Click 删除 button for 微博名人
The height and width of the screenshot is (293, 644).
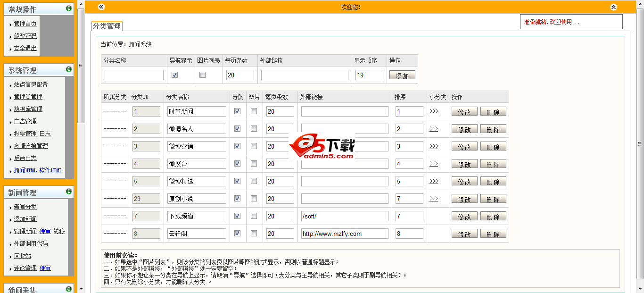click(x=493, y=129)
